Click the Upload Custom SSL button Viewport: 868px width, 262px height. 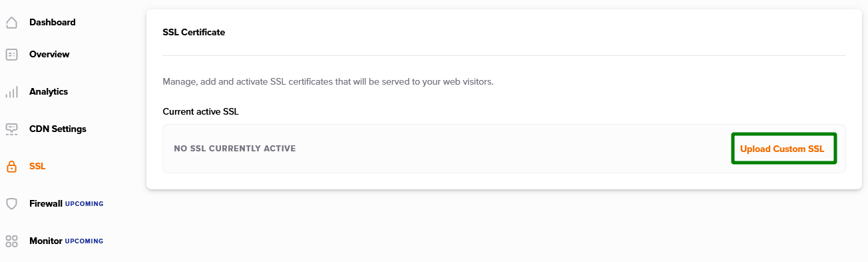click(783, 149)
